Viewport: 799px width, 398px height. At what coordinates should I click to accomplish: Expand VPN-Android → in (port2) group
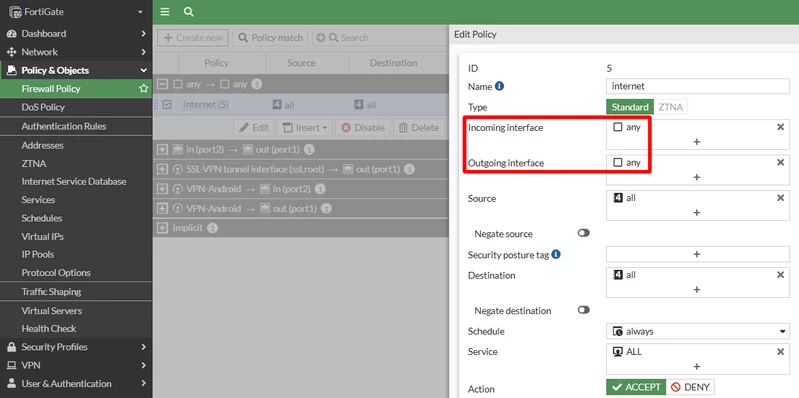pyautogui.click(x=162, y=189)
